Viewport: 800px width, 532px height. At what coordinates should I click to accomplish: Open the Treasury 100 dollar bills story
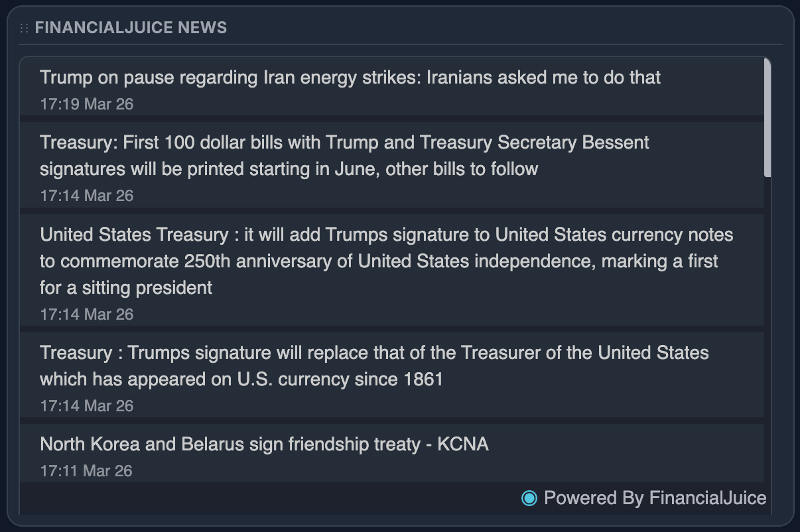(345, 155)
